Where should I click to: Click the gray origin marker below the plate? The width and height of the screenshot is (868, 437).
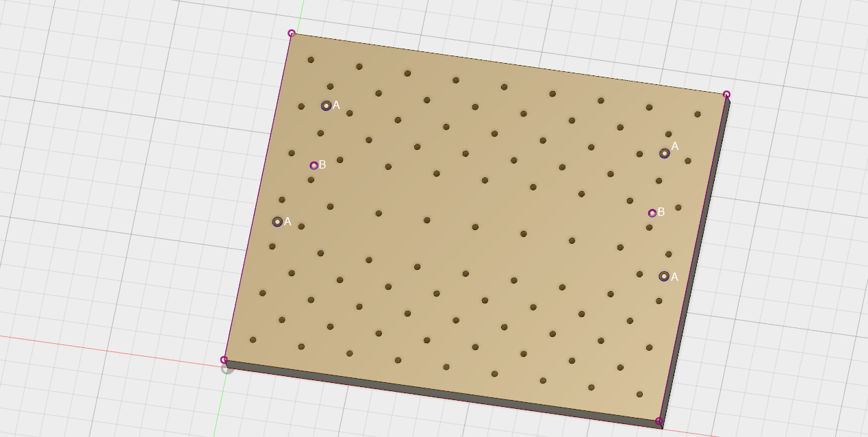(228, 369)
